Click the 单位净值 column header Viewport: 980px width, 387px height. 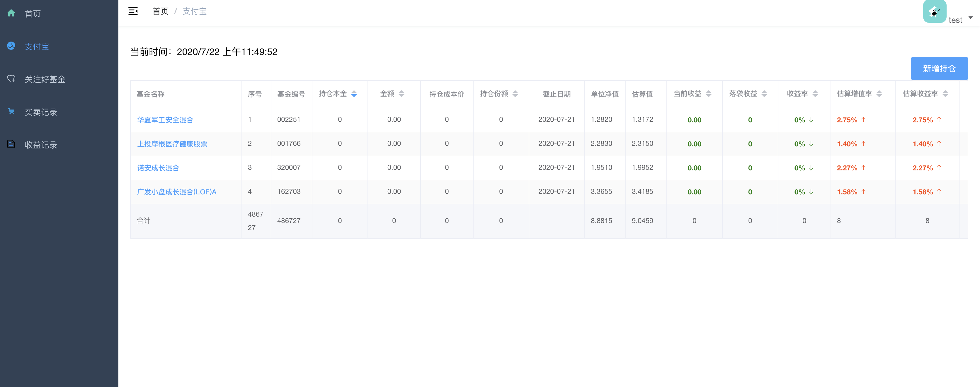(605, 94)
